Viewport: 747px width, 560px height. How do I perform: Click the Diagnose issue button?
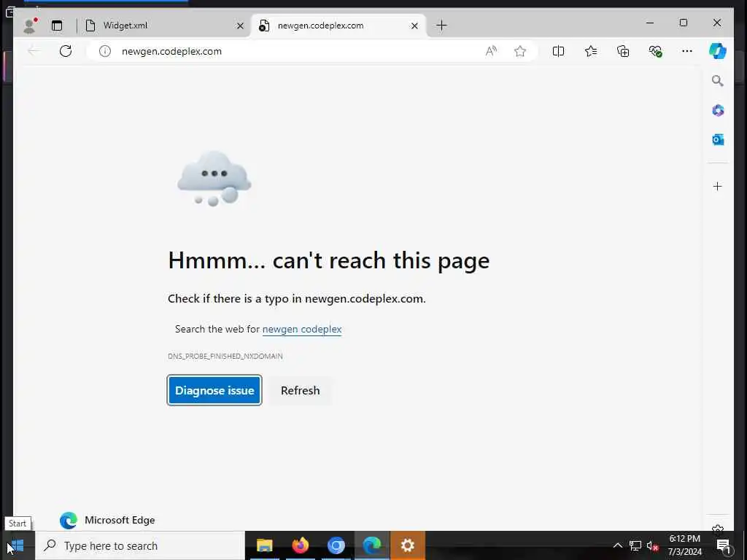(x=214, y=391)
